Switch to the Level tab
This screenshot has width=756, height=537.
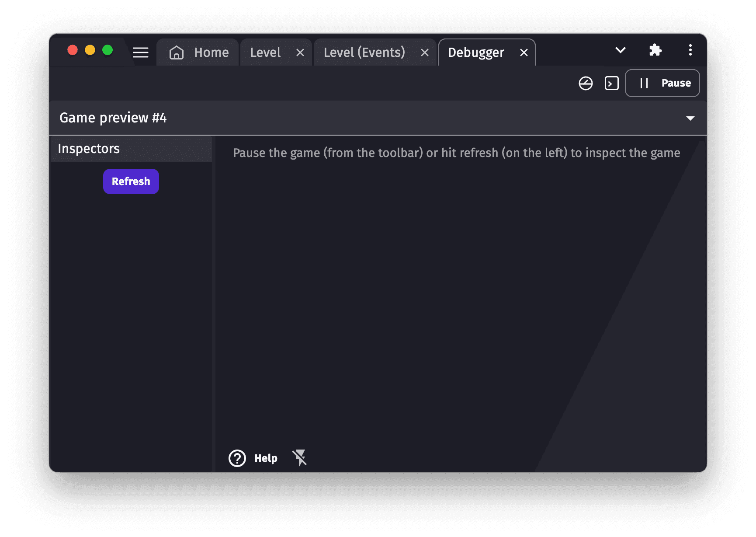tap(265, 52)
